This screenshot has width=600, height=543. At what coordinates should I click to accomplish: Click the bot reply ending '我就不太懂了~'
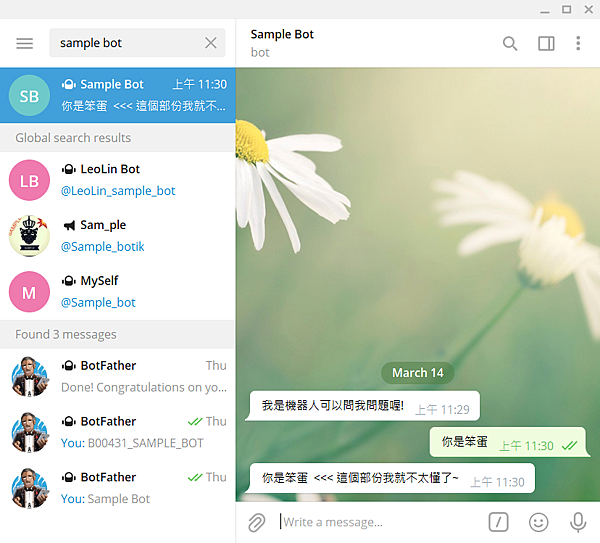tap(390, 478)
